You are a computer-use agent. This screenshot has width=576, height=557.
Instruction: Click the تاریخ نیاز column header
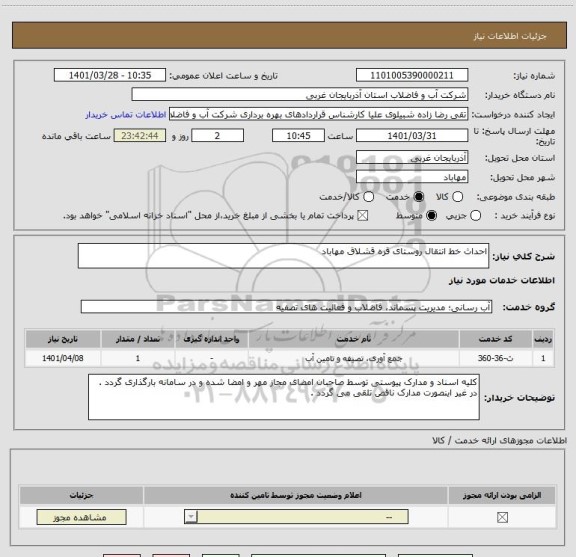tap(63, 339)
